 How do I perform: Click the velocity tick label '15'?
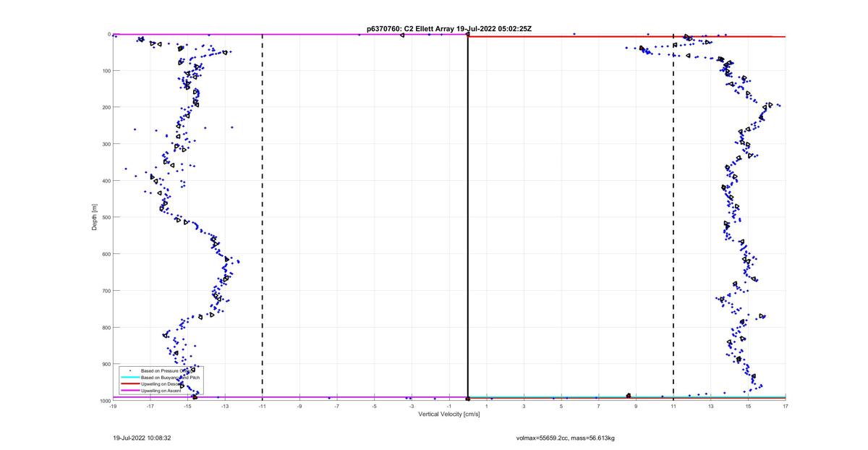point(748,407)
